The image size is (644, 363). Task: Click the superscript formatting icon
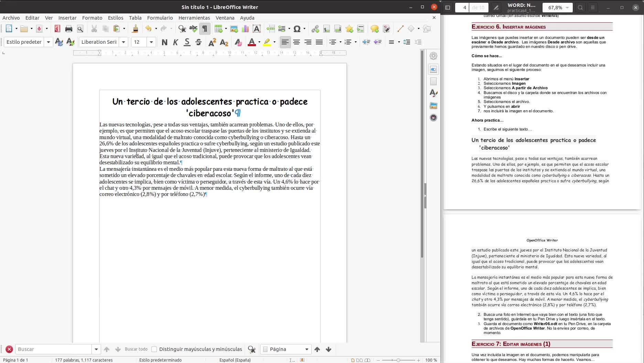[212, 42]
